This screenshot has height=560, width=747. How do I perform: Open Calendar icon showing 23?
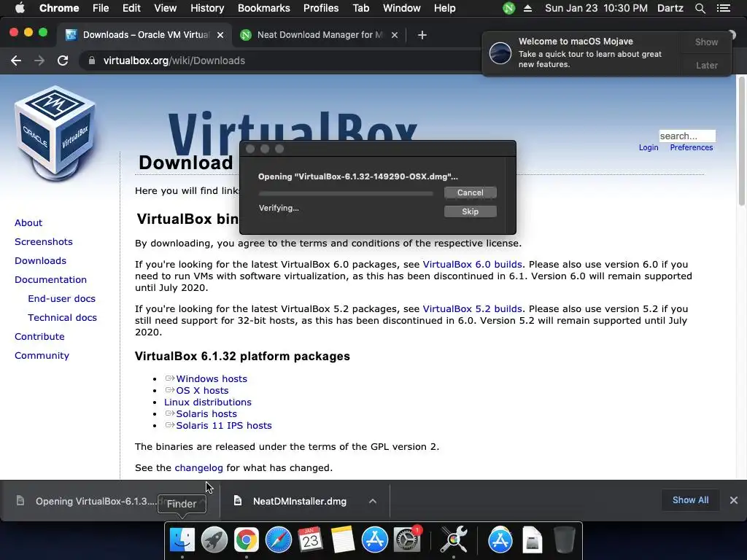coord(310,540)
